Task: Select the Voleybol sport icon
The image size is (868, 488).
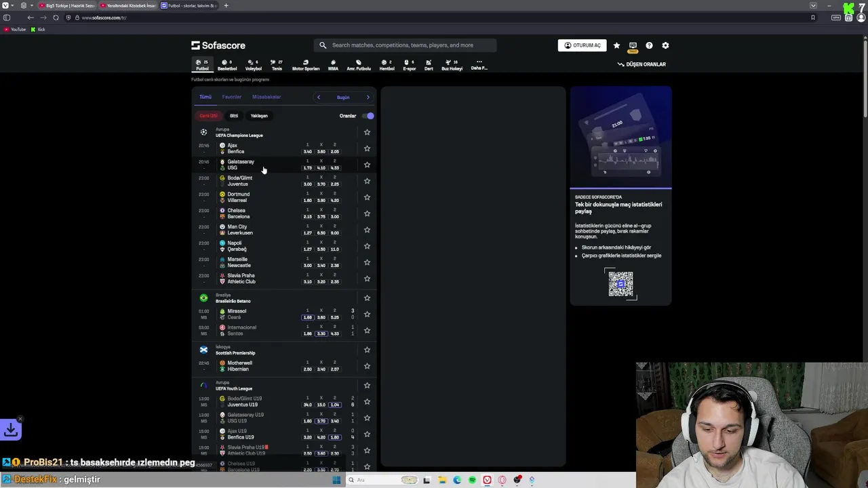Action: [254, 65]
